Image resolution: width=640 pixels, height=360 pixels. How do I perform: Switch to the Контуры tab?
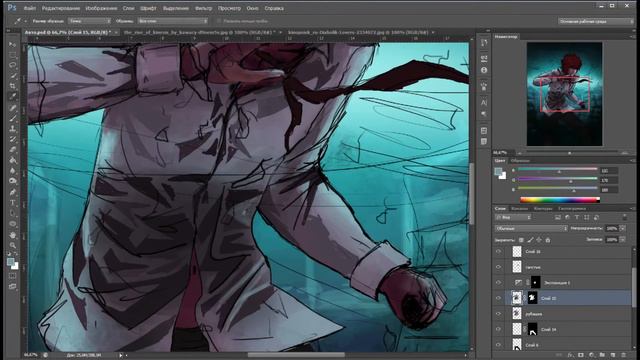coord(543,209)
